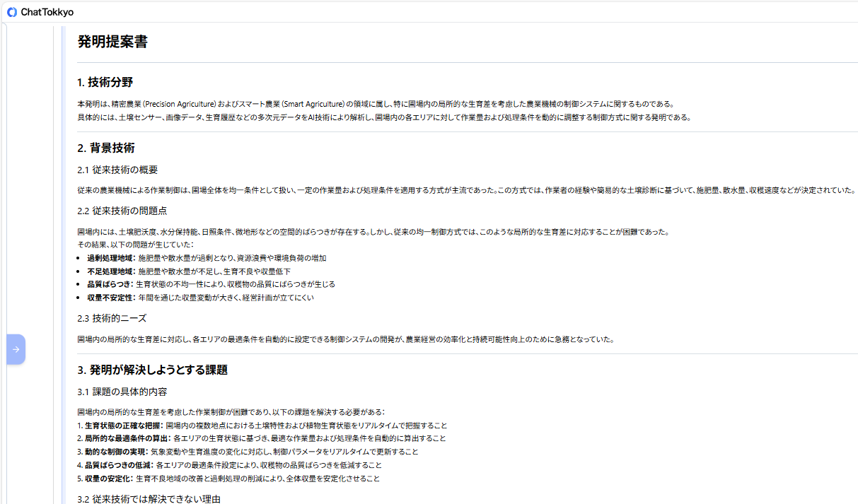Click the subheading 2.2 従来技術の問題点
The image size is (858, 504).
click(122, 211)
